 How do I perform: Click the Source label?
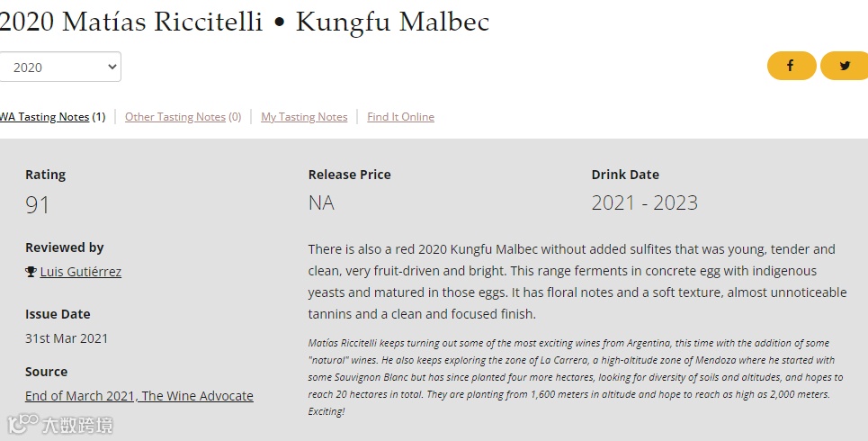[x=47, y=372]
